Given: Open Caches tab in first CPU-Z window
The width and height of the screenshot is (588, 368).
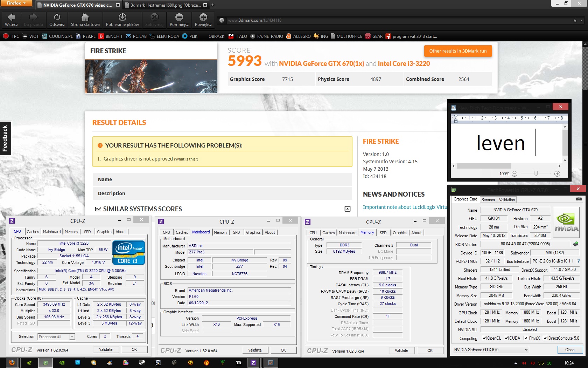Looking at the screenshot, I should click(33, 232).
